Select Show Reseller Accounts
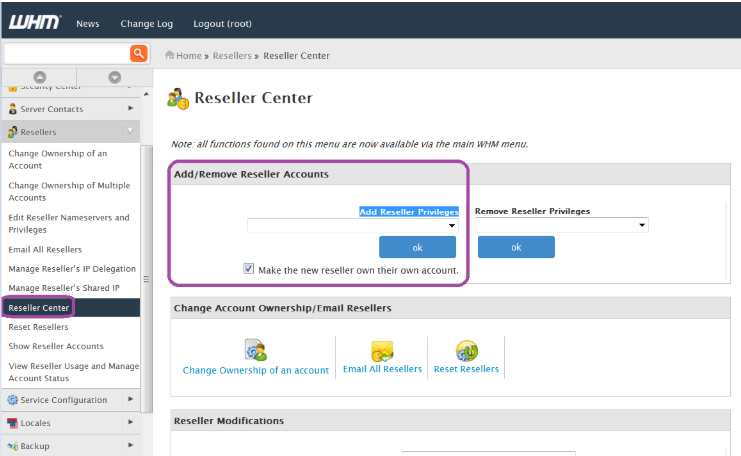The image size is (741, 456). [56, 346]
